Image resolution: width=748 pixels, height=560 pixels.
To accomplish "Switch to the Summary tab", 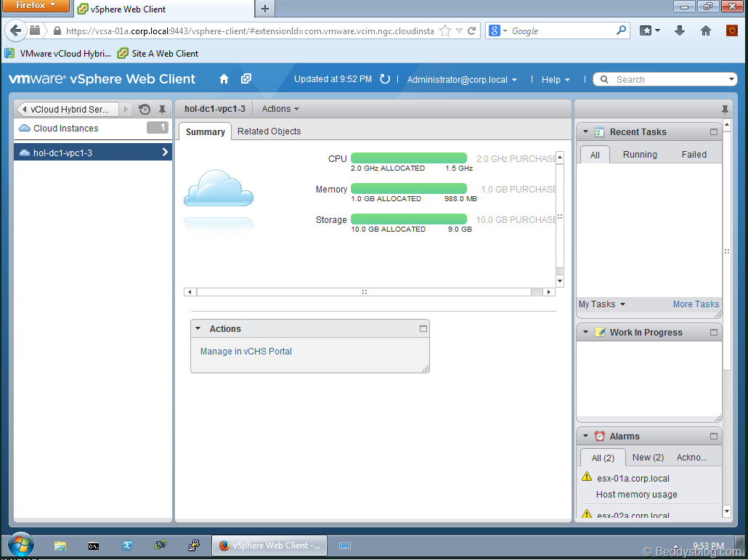I will pyautogui.click(x=205, y=131).
